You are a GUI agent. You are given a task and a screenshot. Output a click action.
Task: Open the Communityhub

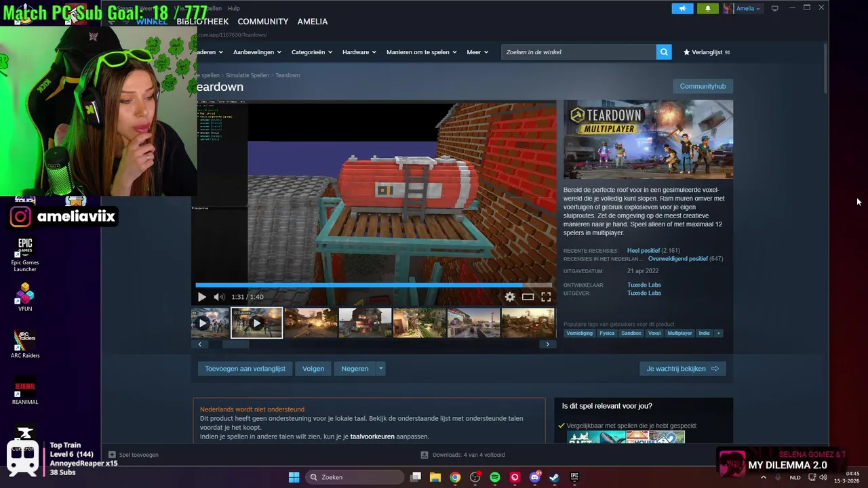coord(703,86)
